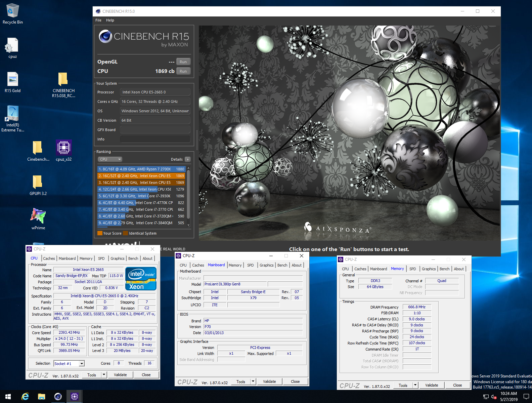This screenshot has height=403, width=532.
Task: Click the Your Score orange legend swatch
Action: (x=100, y=233)
